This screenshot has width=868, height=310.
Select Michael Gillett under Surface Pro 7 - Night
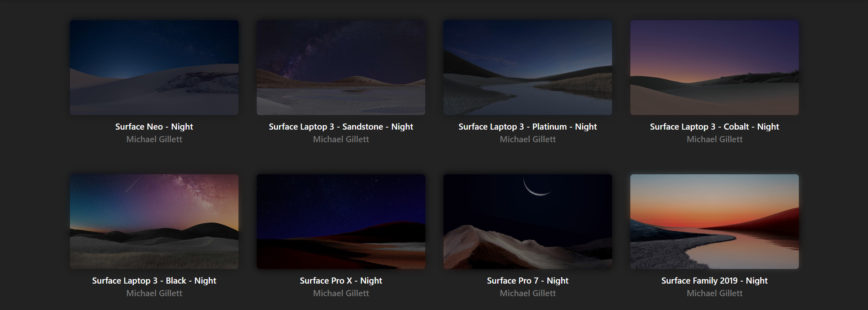point(528,293)
